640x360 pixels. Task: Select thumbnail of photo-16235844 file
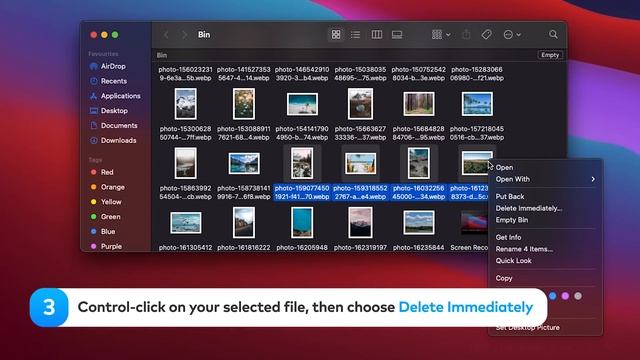coord(419,222)
